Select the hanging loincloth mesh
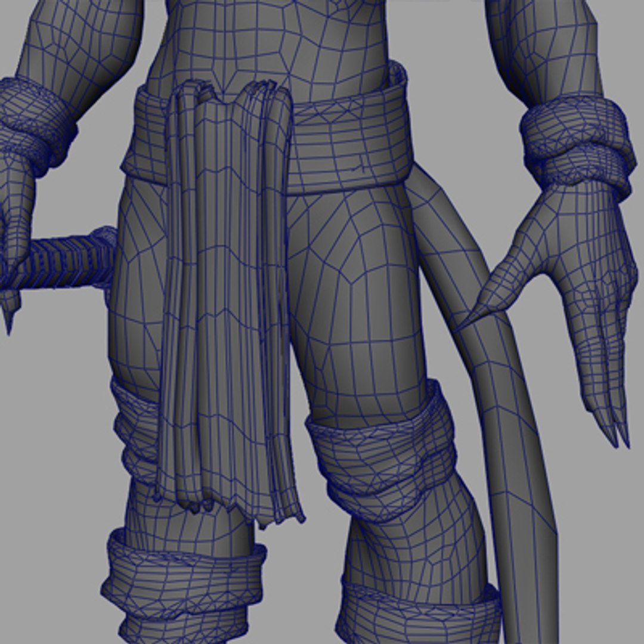The height and width of the screenshot is (644, 644). click(x=230, y=304)
